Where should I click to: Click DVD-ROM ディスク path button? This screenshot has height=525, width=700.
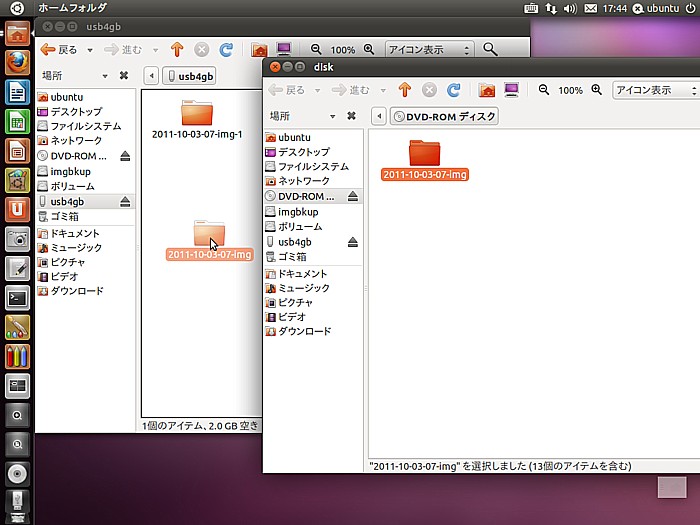[x=444, y=117]
